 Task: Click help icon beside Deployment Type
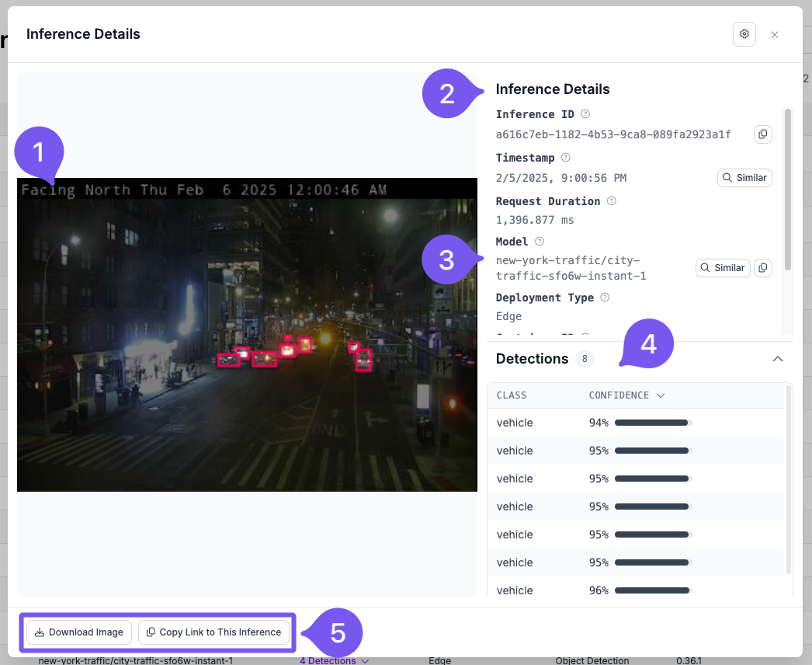605,298
